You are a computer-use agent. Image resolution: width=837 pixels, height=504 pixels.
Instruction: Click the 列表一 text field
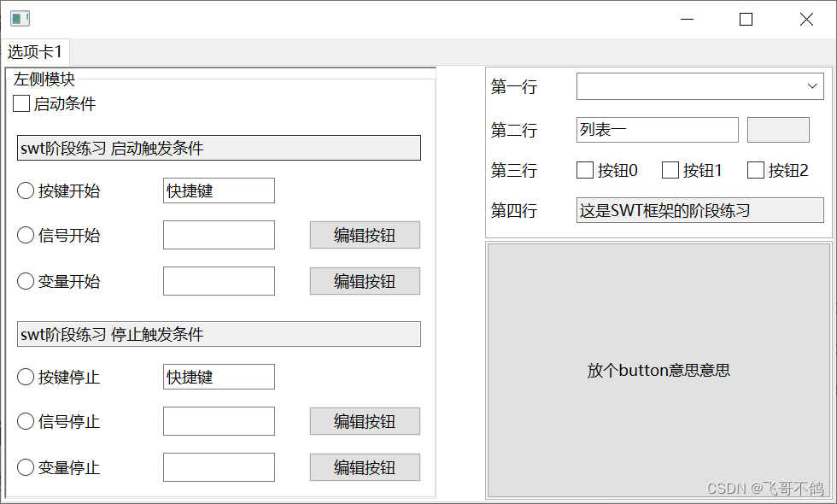pyautogui.click(x=657, y=130)
